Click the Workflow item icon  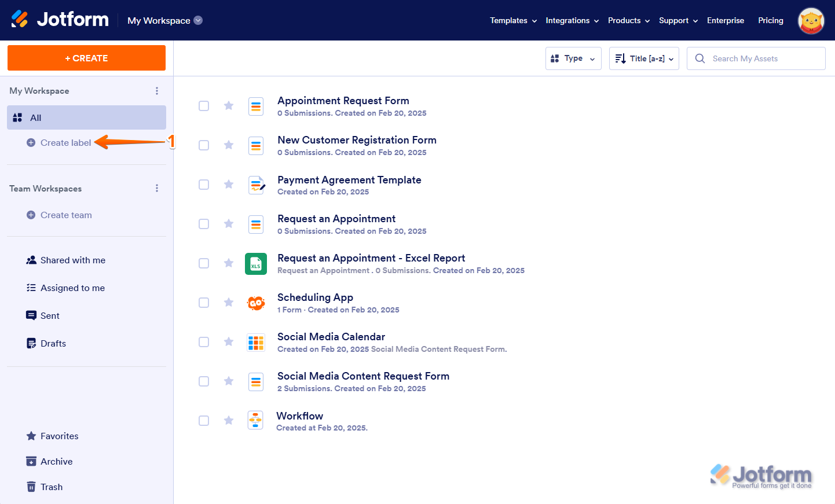click(x=255, y=421)
